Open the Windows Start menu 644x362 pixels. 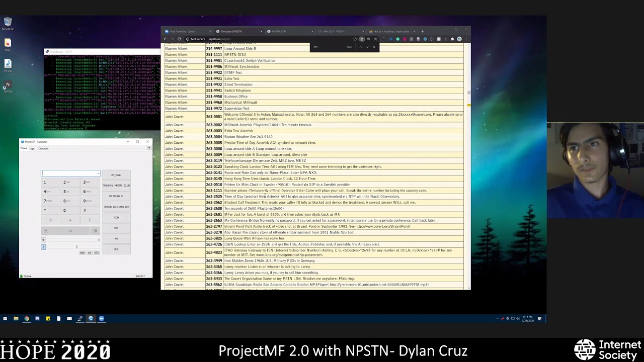click(5, 318)
